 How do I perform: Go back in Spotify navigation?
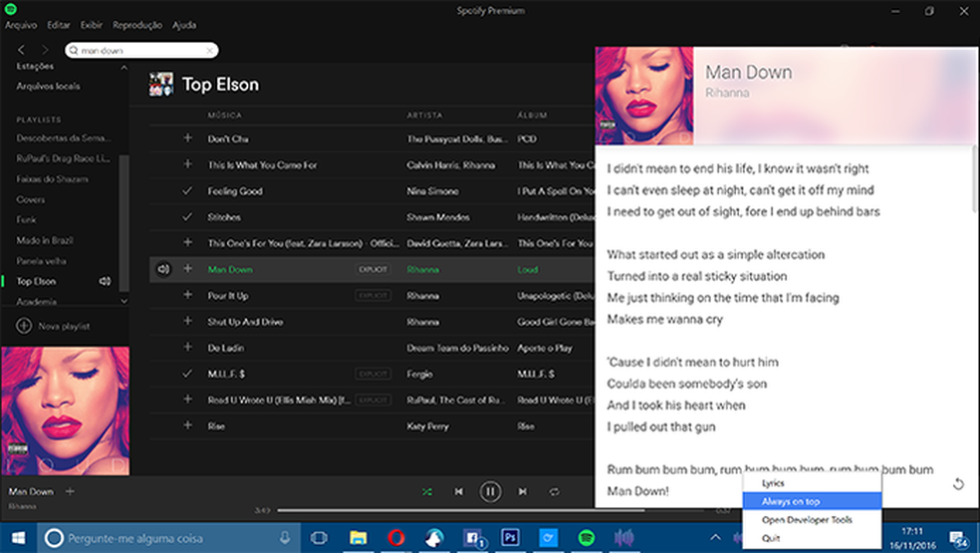point(21,50)
